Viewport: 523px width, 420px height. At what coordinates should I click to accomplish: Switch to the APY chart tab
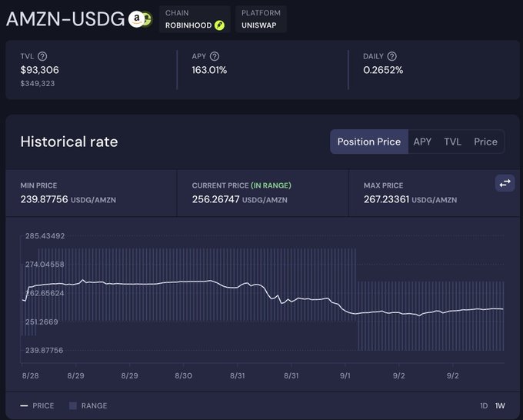(x=422, y=142)
